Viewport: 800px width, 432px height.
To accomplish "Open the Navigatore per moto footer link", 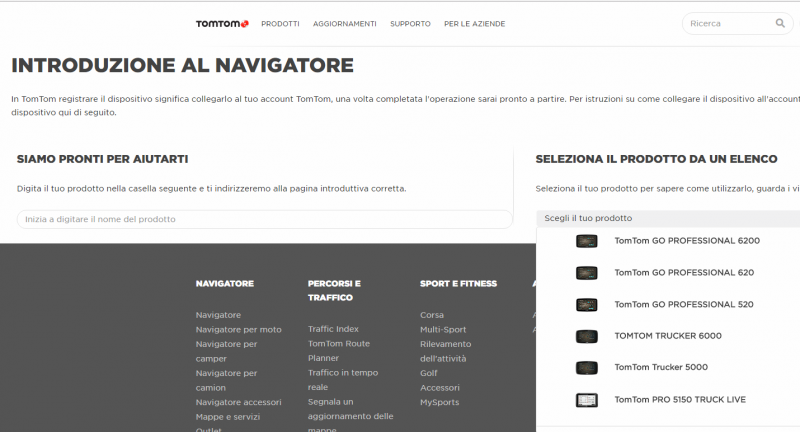I will coord(238,329).
